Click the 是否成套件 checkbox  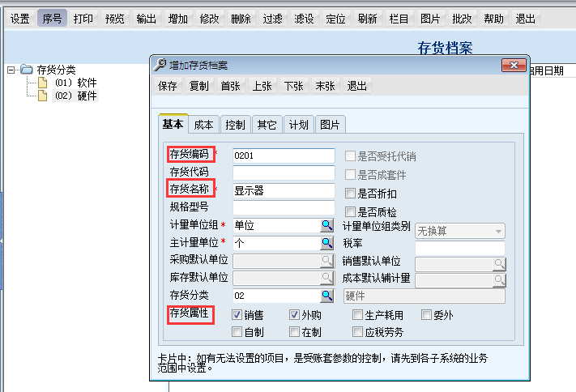click(x=350, y=174)
